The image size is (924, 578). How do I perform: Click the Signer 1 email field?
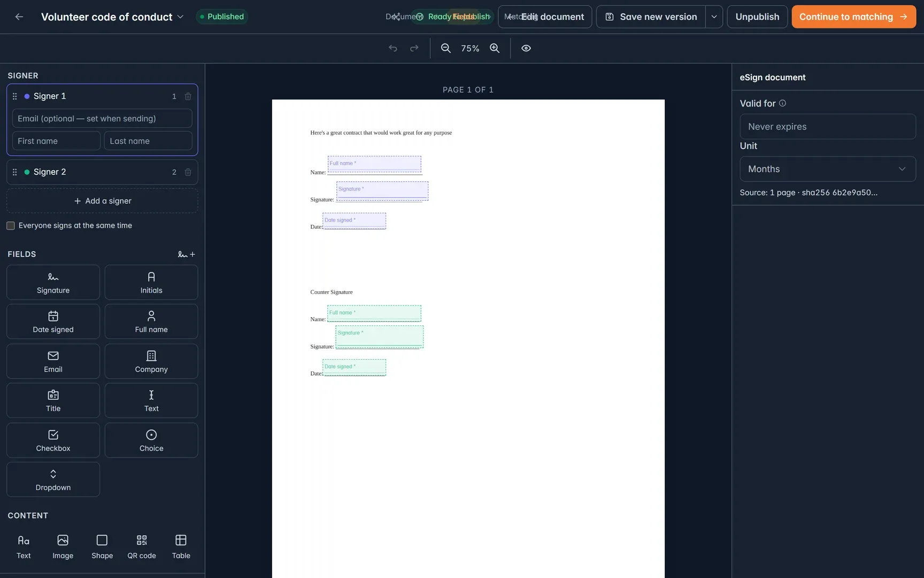coord(102,118)
